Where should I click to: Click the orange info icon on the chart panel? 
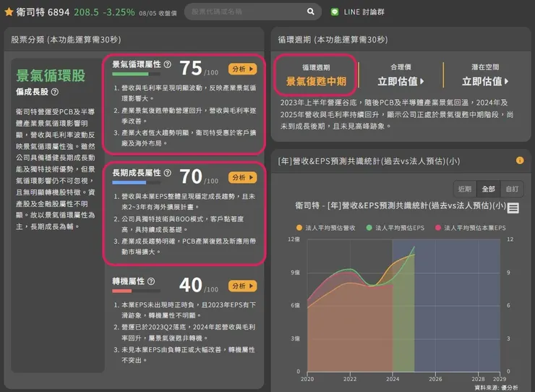(x=520, y=160)
